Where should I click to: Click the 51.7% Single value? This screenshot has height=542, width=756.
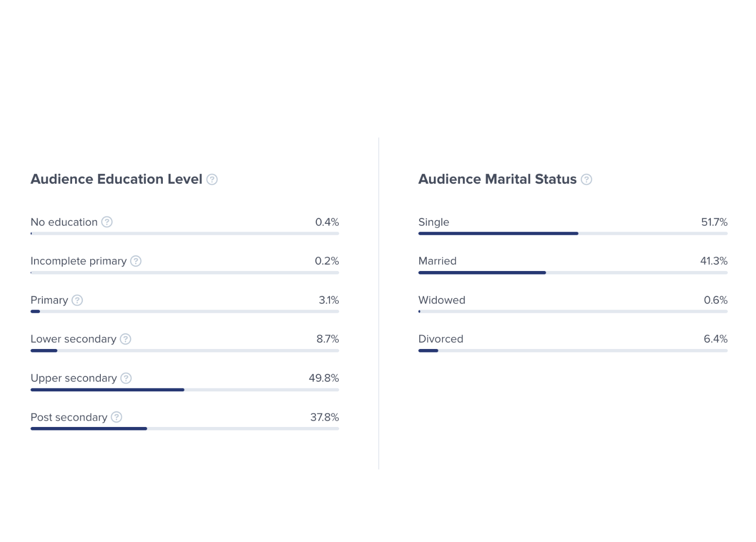(714, 222)
